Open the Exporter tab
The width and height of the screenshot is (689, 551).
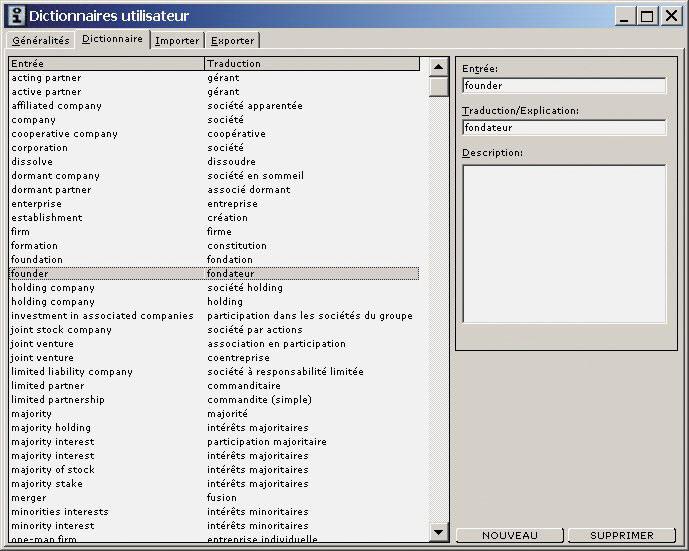pyautogui.click(x=232, y=40)
